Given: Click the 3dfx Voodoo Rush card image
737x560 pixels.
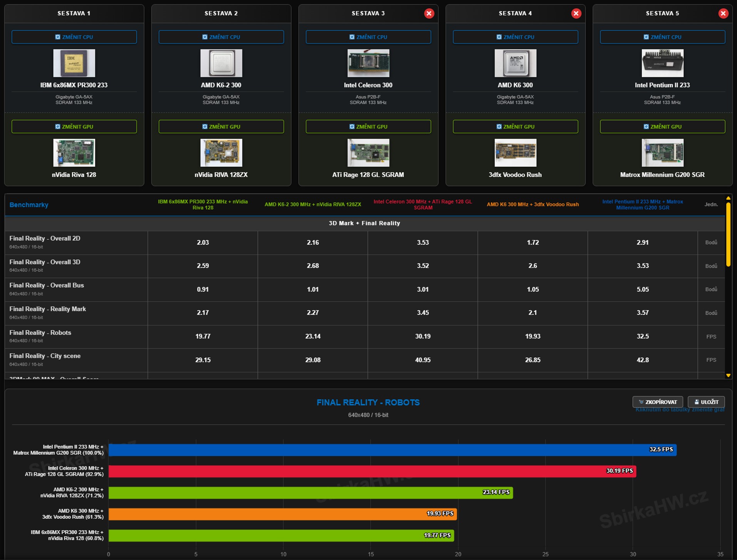Looking at the screenshot, I should (515, 153).
